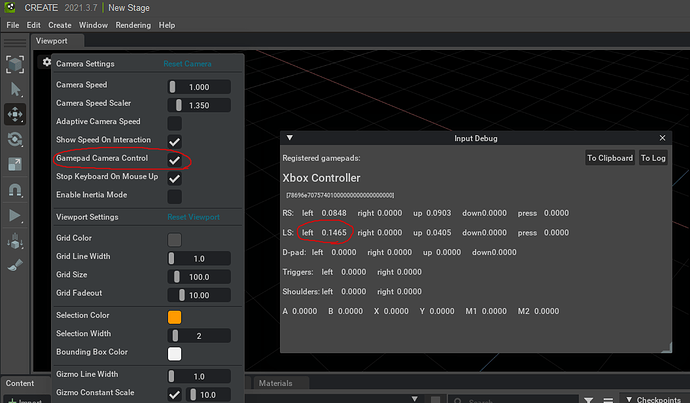Image resolution: width=690 pixels, height=403 pixels.
Task: Open the orange Selection Color swatch
Action: click(x=175, y=317)
